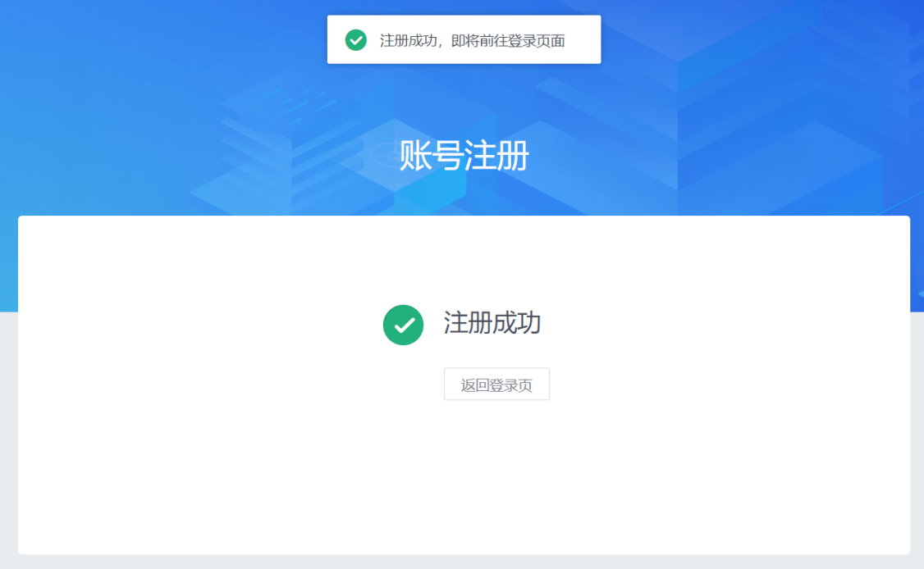Select the 账号注册 page title
Screen dimensions: 924x569
[464, 156]
